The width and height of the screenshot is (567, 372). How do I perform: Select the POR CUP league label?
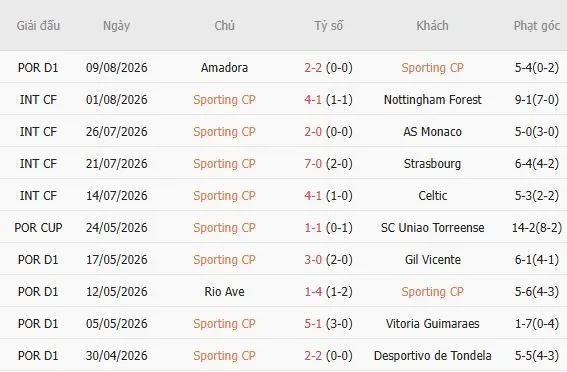38,227
